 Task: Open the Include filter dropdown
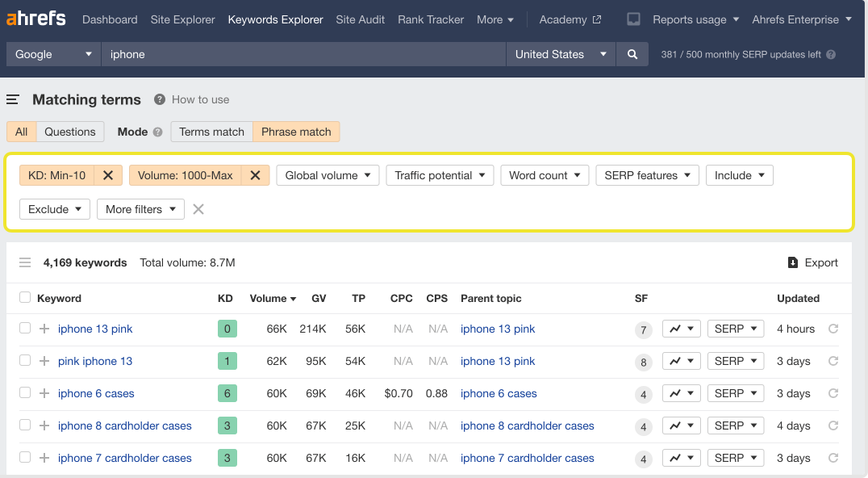point(739,175)
